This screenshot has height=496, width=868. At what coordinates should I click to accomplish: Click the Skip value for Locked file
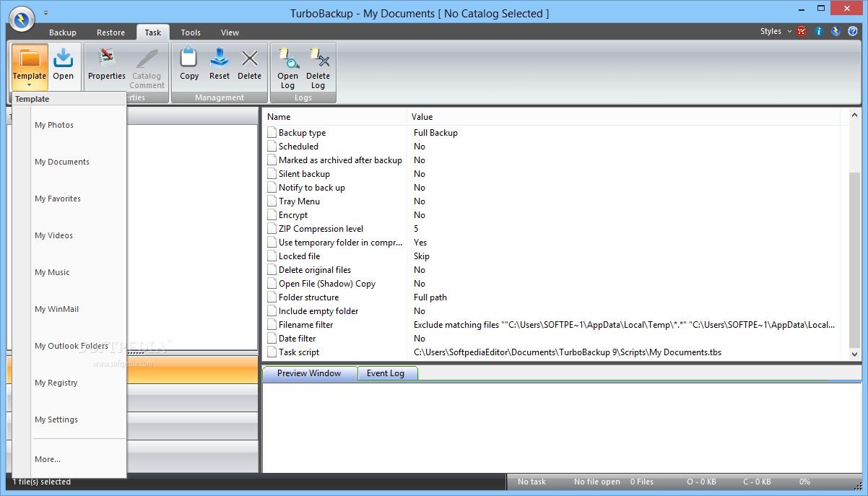pos(422,256)
